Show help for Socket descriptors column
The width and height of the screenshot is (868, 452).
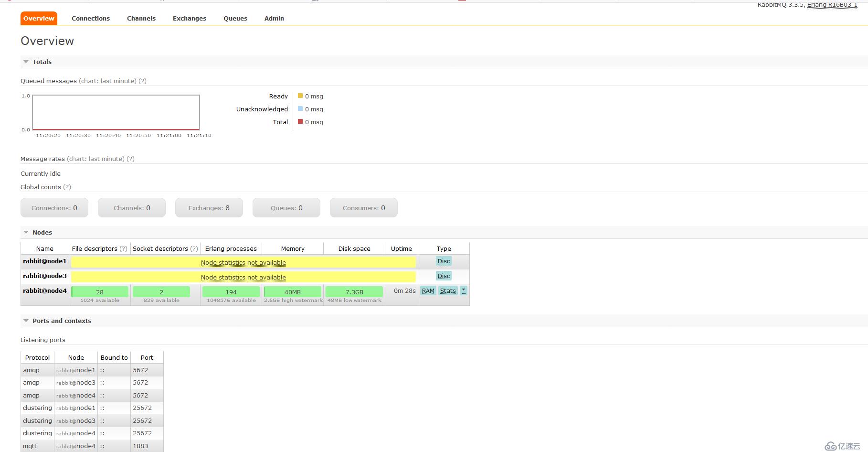point(194,248)
